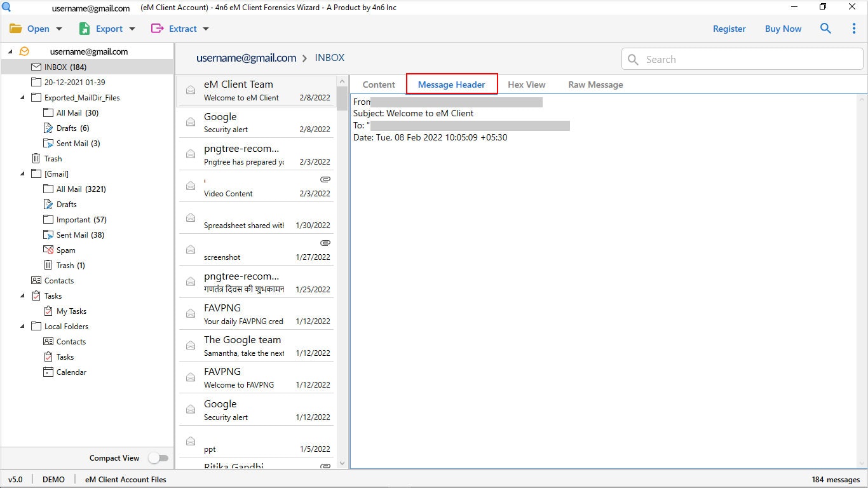Viewport: 868px width, 488px height.
Task: Click the gmail account envelope icon
Action: point(24,51)
